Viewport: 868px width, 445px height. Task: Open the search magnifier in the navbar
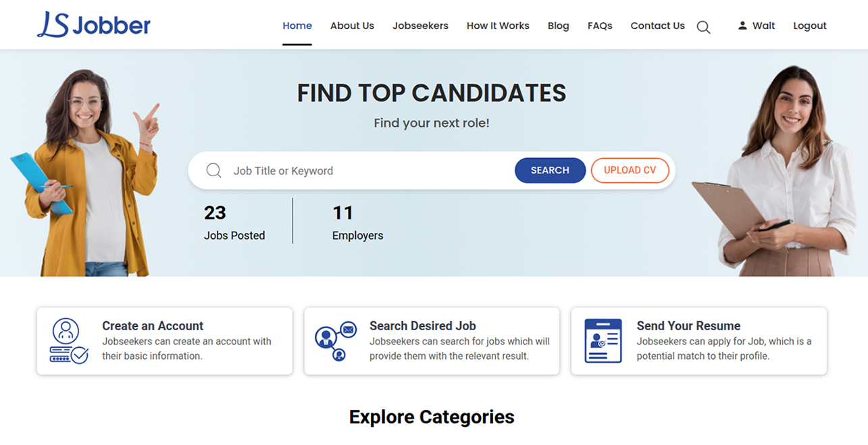coord(703,27)
